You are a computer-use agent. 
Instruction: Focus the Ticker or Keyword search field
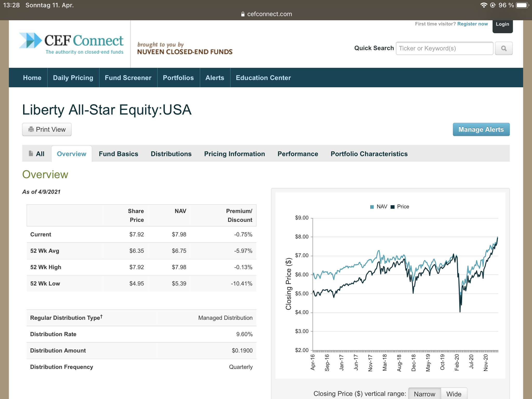click(444, 48)
